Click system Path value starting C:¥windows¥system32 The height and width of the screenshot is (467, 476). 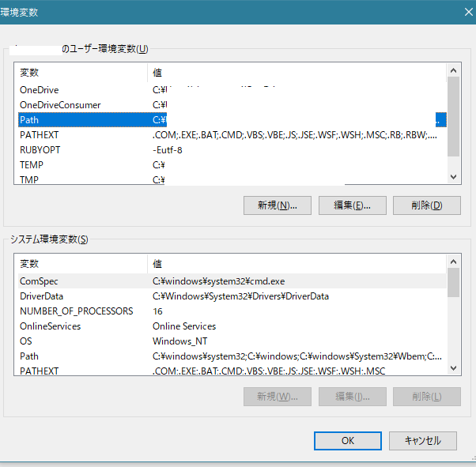coord(297,356)
